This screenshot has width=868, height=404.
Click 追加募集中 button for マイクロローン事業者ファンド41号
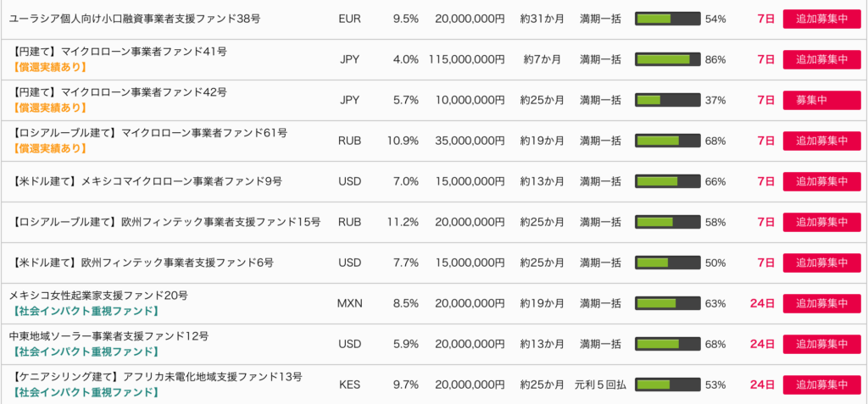(x=821, y=60)
